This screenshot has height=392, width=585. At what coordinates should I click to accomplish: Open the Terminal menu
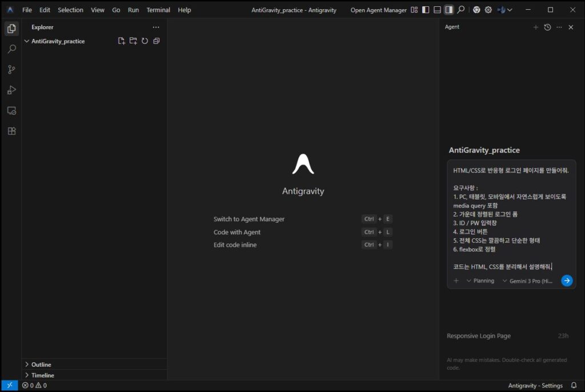158,10
